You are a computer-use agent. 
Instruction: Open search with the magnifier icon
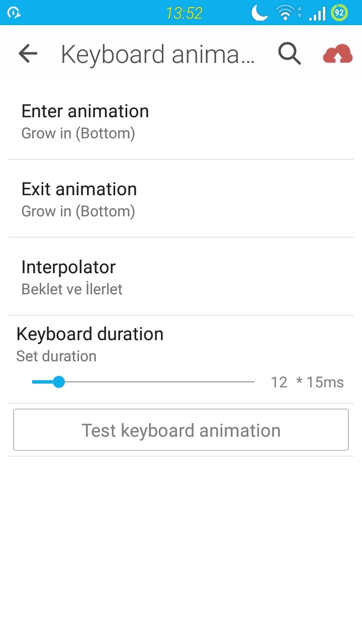[x=290, y=53]
